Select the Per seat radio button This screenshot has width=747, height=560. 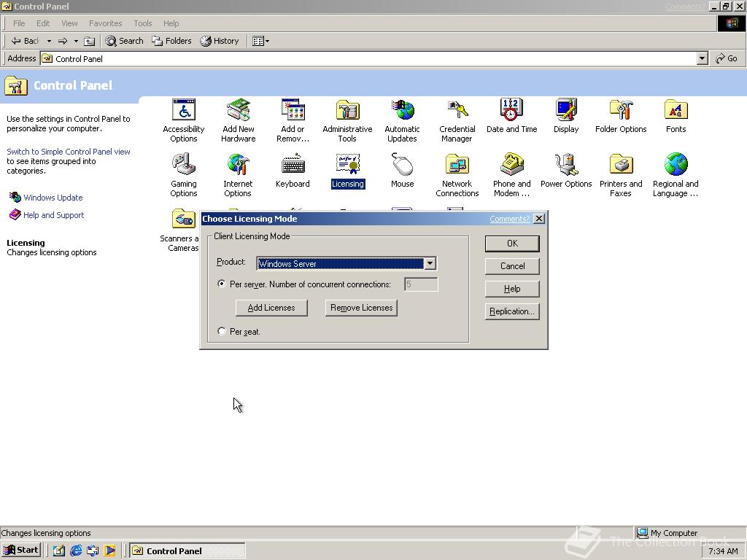tap(222, 331)
